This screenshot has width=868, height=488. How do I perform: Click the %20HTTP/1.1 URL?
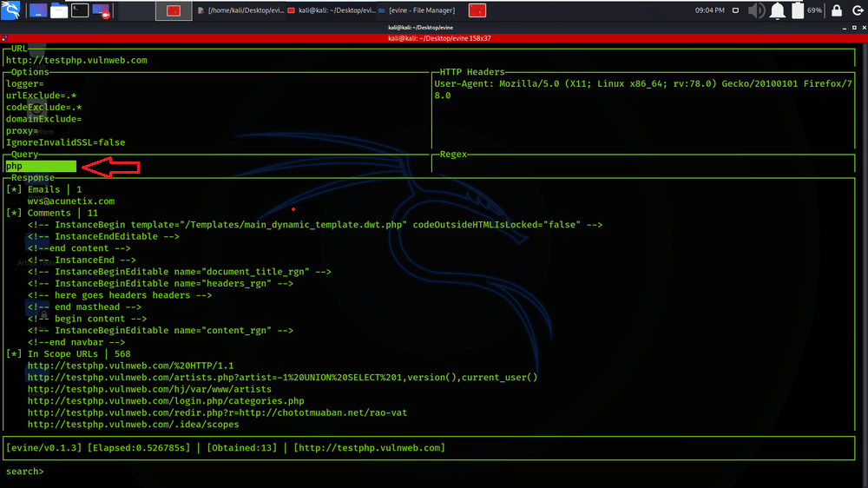[x=131, y=366]
